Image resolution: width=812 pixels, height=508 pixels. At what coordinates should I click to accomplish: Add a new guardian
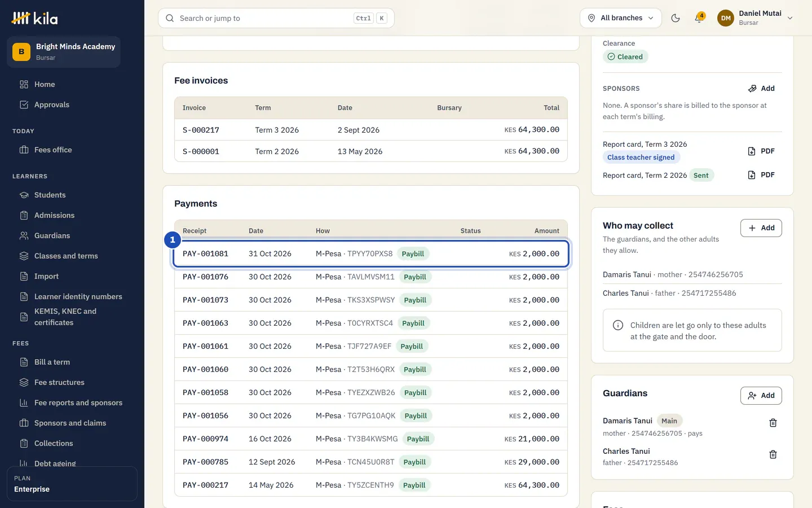[761, 396]
